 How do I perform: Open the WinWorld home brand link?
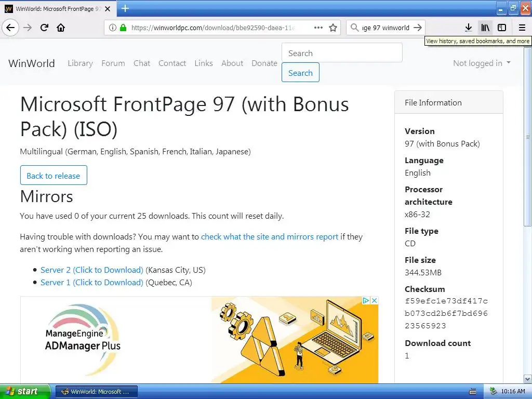tap(32, 63)
